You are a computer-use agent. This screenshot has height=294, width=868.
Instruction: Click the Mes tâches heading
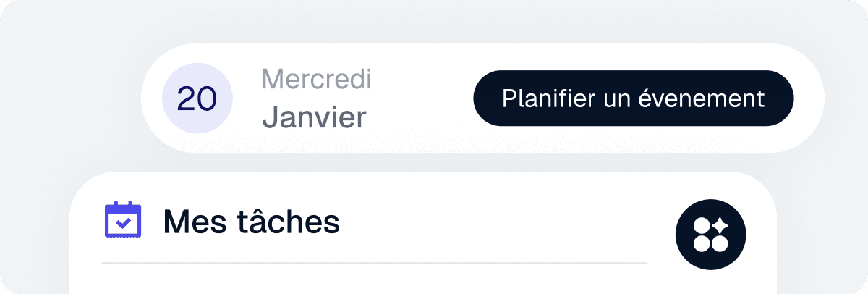pos(251,222)
